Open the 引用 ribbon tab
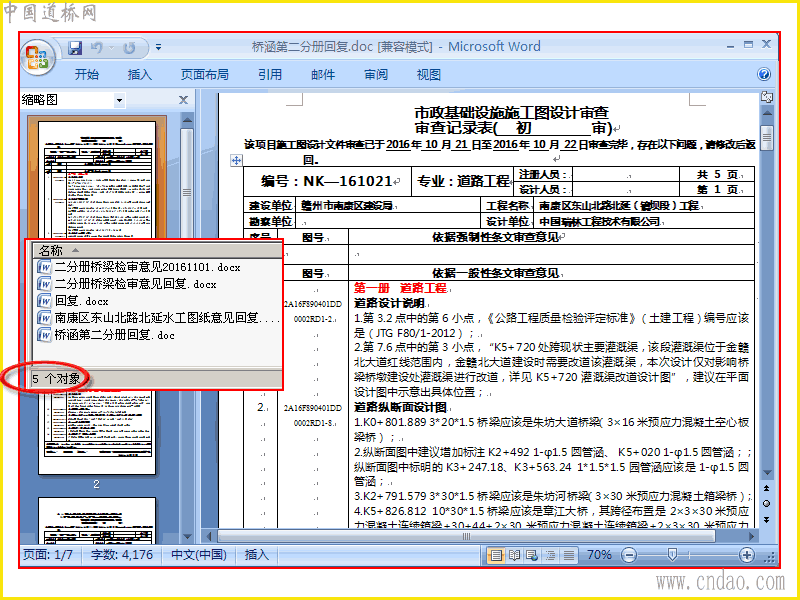800x600 pixels. [x=269, y=74]
